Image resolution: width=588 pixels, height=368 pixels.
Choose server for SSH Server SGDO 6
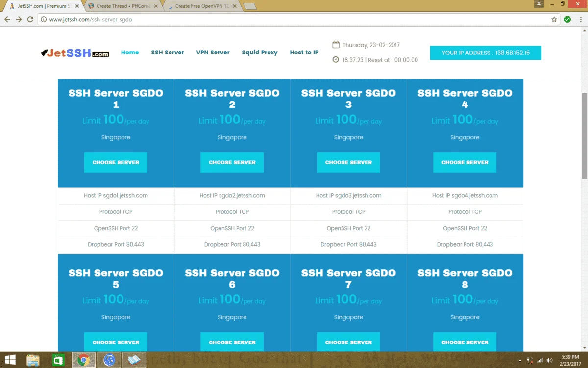point(232,342)
